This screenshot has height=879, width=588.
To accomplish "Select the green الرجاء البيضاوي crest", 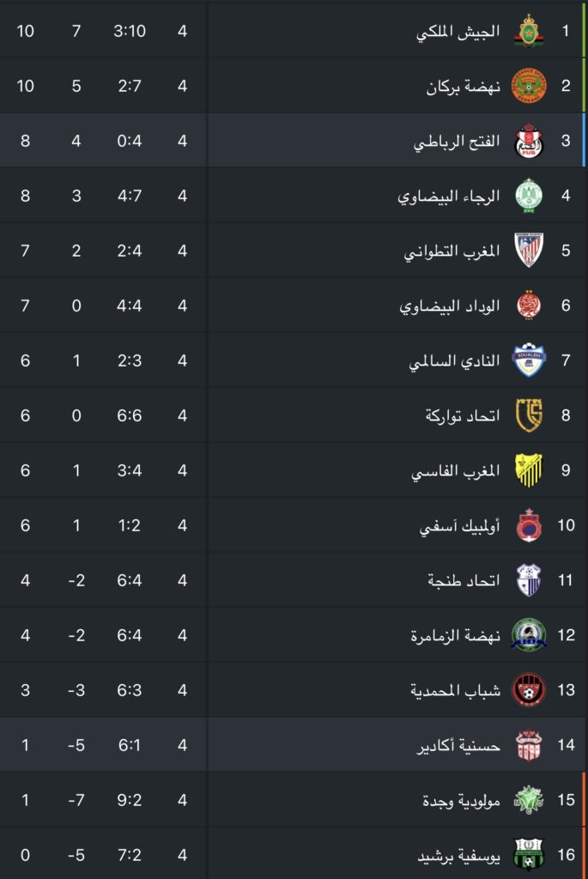I will point(529,196).
